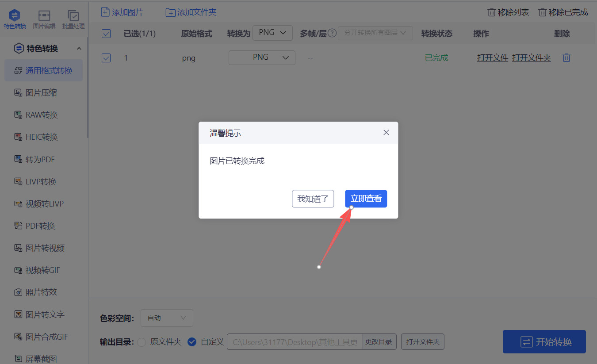
Task: Click 打开文件 link on the completed row
Action: 492,57
